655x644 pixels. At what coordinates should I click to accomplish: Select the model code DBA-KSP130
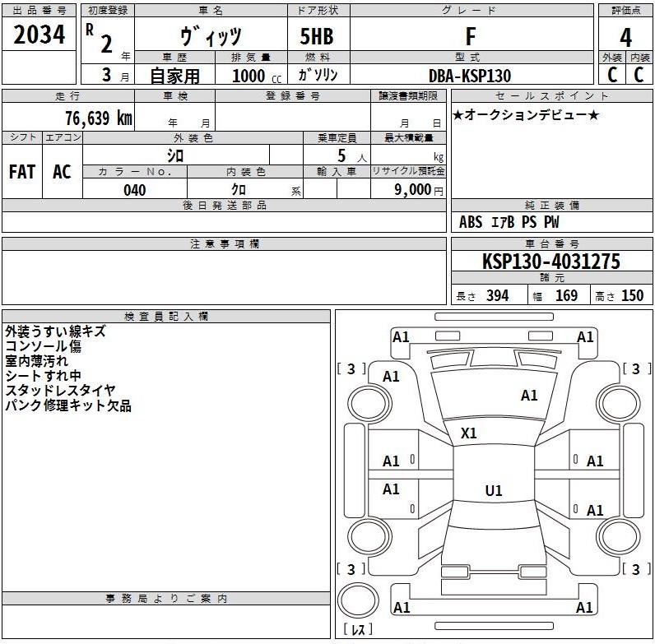[x=470, y=76]
